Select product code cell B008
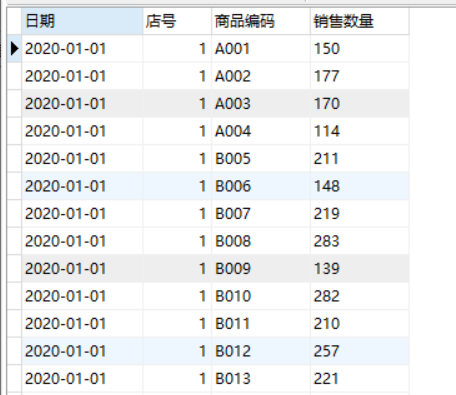456x395 pixels. pyautogui.click(x=261, y=241)
